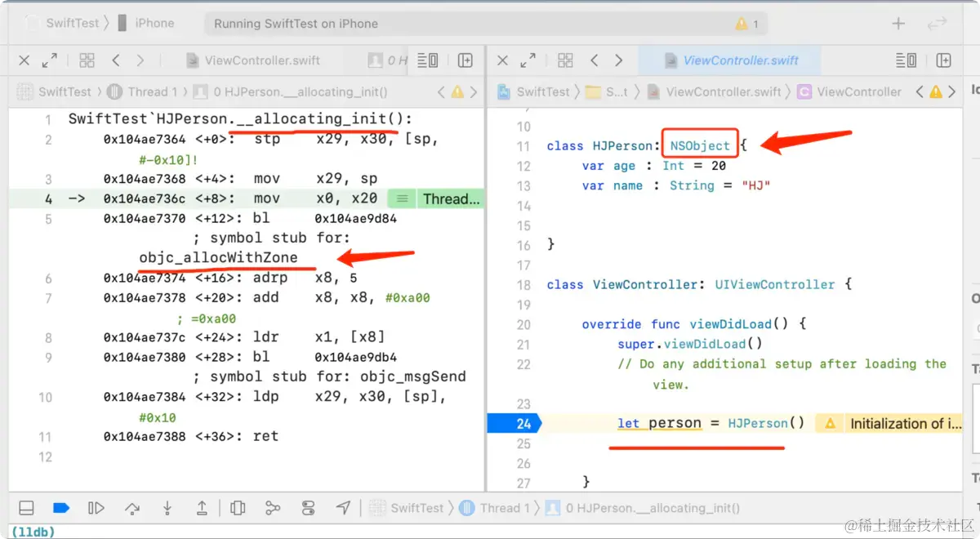
Task: Go forward in the right editor history
Action: 618,60
